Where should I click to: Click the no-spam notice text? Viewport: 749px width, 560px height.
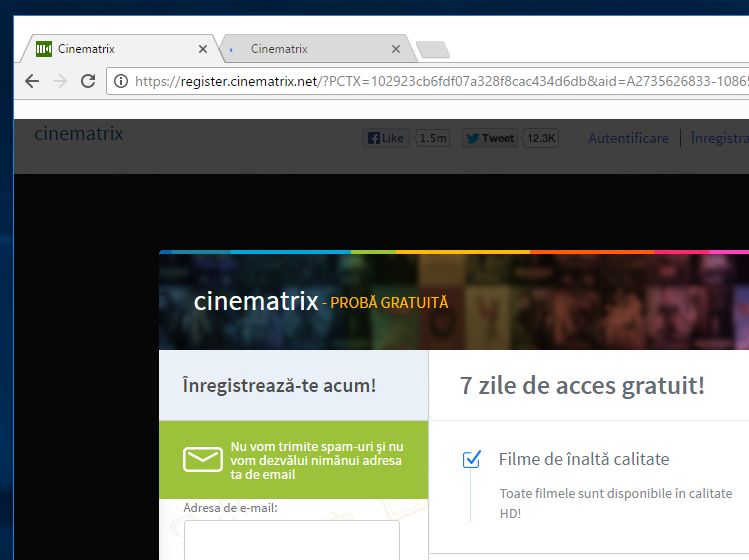coord(317,460)
